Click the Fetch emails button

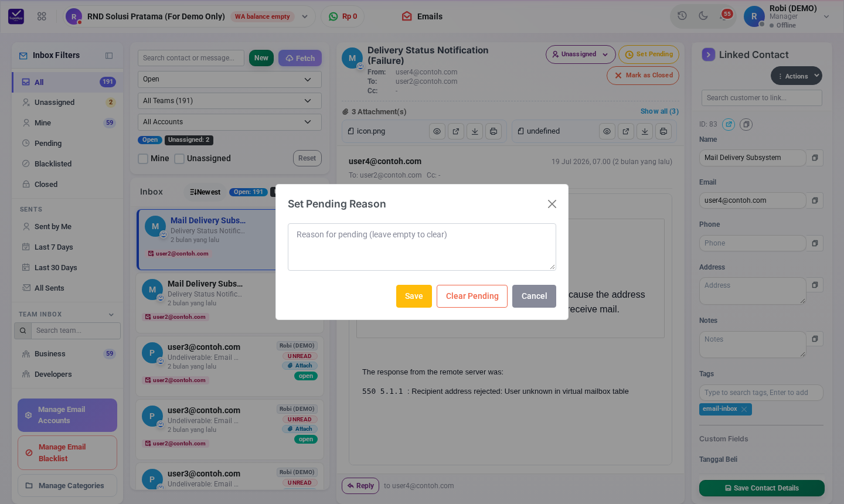point(300,58)
